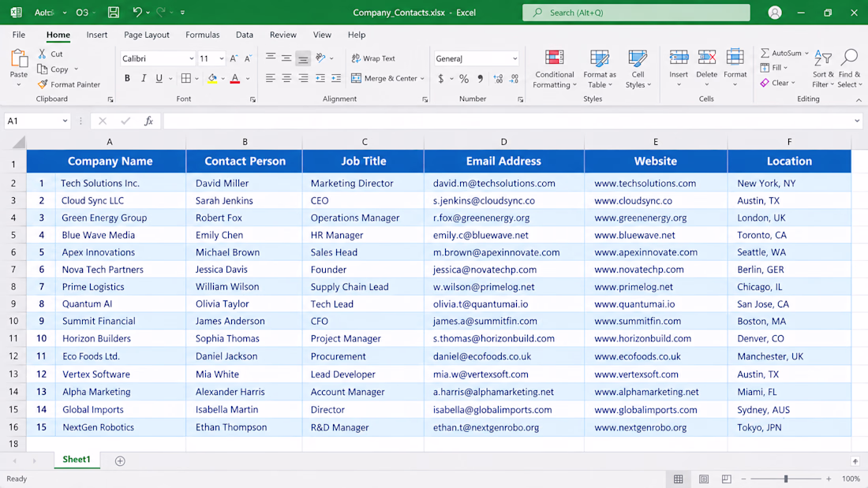Click the Clear button in Editing
The width and height of the screenshot is (868, 488).
pos(774,83)
